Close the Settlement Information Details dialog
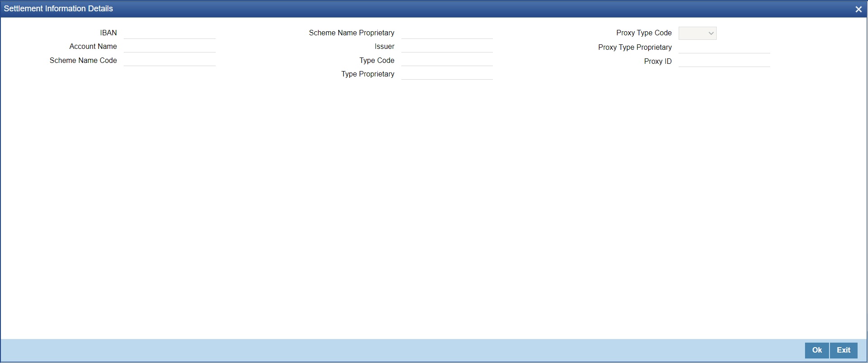 (x=858, y=9)
